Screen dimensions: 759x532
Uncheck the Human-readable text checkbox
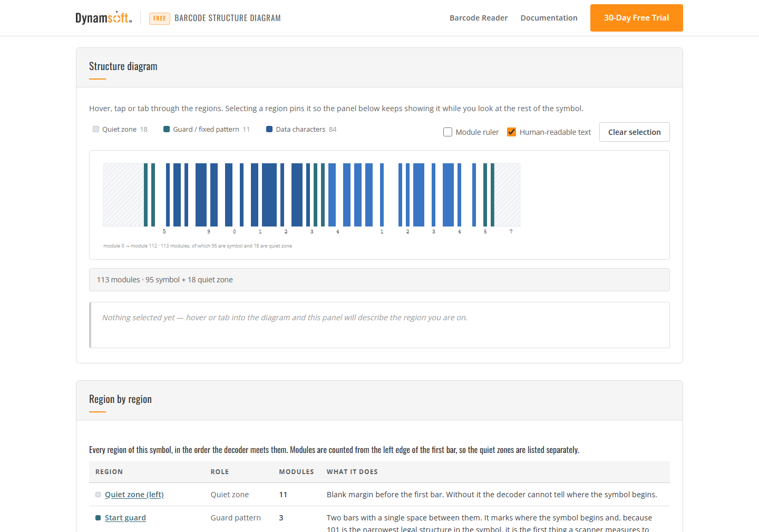pyautogui.click(x=511, y=132)
